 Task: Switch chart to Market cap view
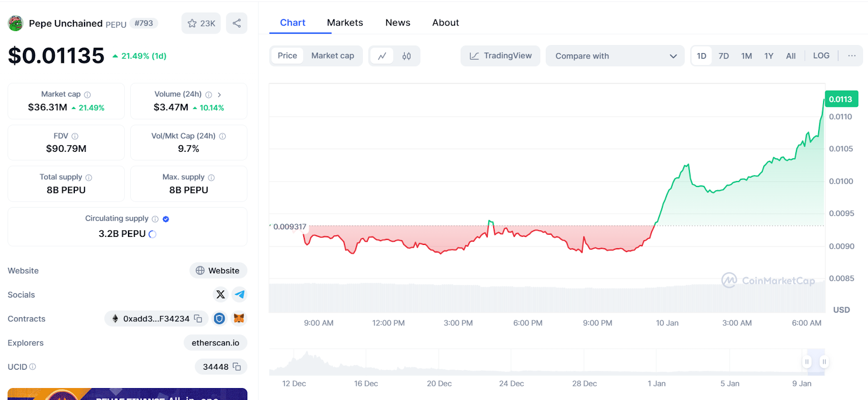(333, 56)
